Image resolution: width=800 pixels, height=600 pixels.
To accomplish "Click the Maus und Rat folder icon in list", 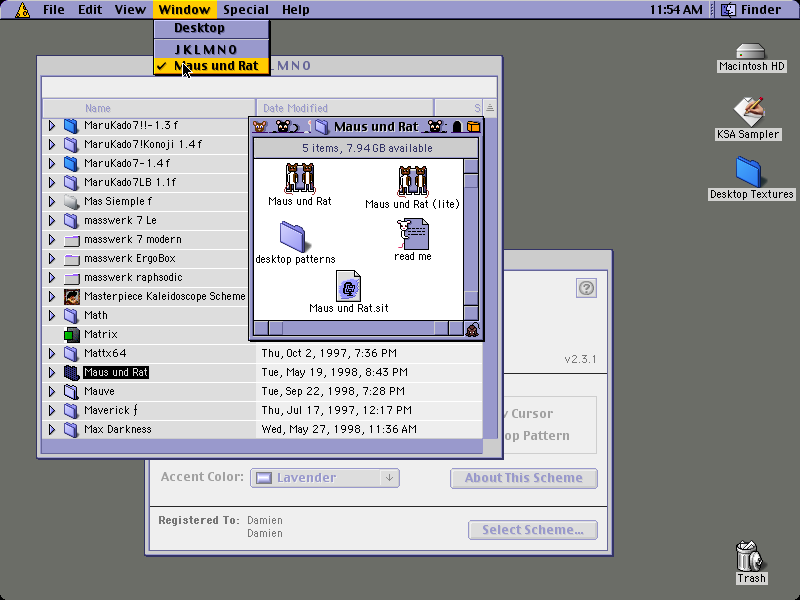I will pos(72,372).
